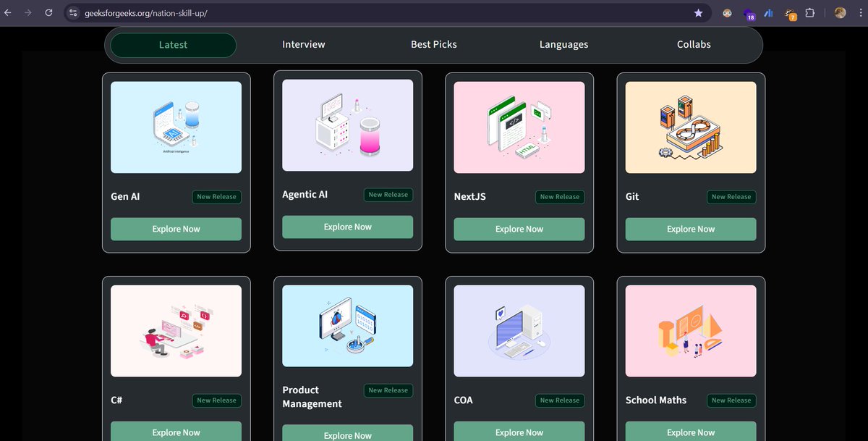Image resolution: width=868 pixels, height=441 pixels.
Task: Click the New Release badge on Product Management
Action: pos(388,390)
